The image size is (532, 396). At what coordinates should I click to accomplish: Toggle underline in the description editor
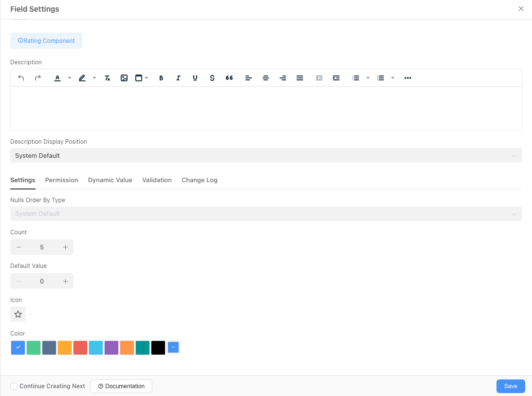click(x=195, y=78)
